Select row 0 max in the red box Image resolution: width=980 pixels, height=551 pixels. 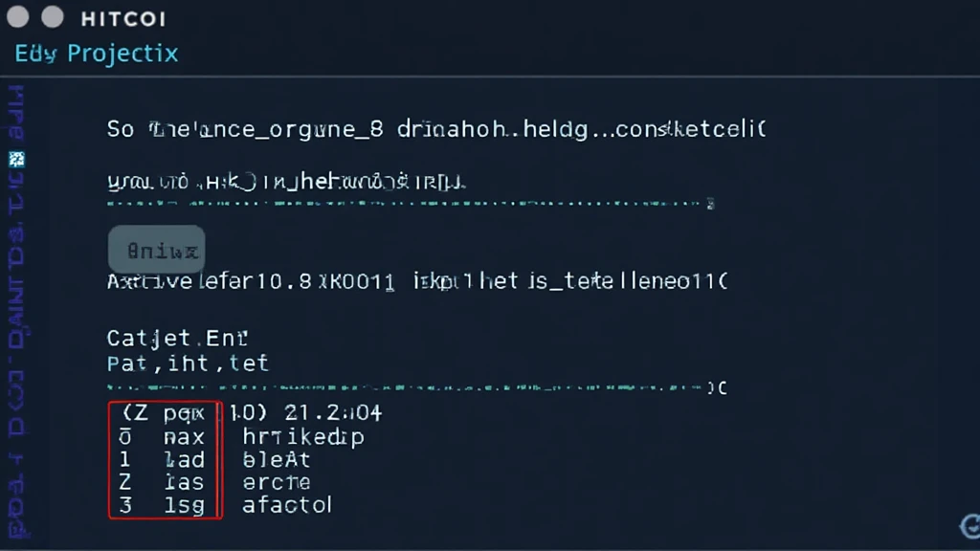coord(162,436)
